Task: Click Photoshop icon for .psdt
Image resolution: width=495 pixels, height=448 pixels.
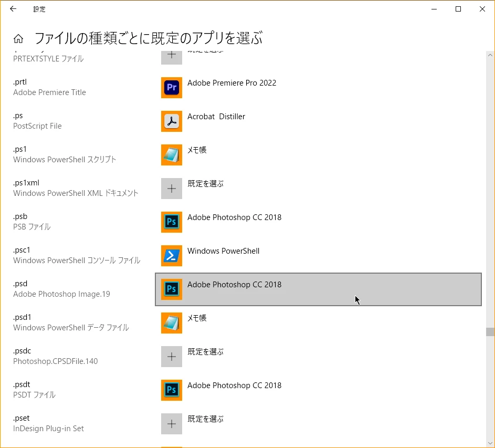Action: coord(172,390)
